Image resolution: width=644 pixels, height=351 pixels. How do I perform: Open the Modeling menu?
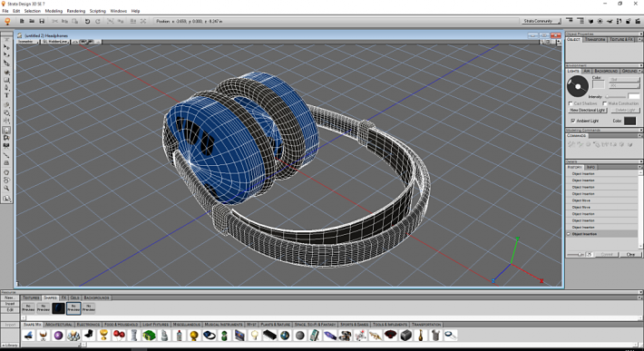click(54, 11)
